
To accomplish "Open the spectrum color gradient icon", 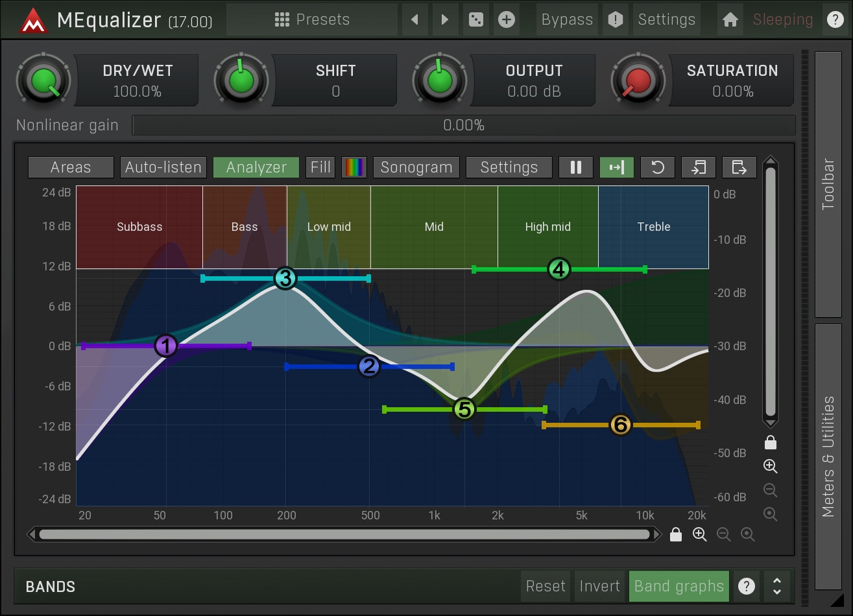I will pos(354,167).
